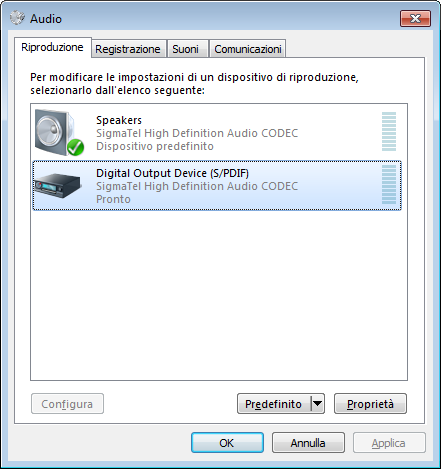The image size is (441, 469).
Task: Click the Applica button
Action: [x=389, y=443]
